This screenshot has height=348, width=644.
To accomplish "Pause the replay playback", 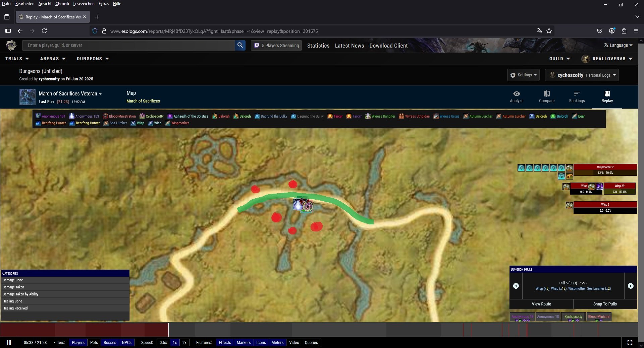I will 9,343.
